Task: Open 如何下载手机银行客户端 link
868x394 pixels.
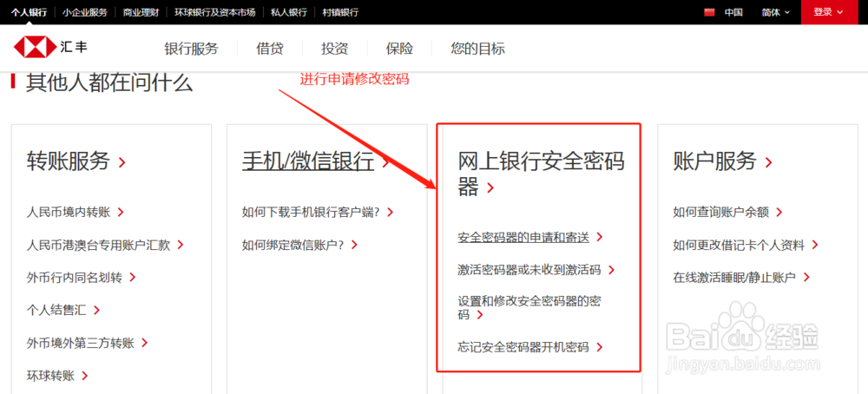Action: (x=311, y=212)
